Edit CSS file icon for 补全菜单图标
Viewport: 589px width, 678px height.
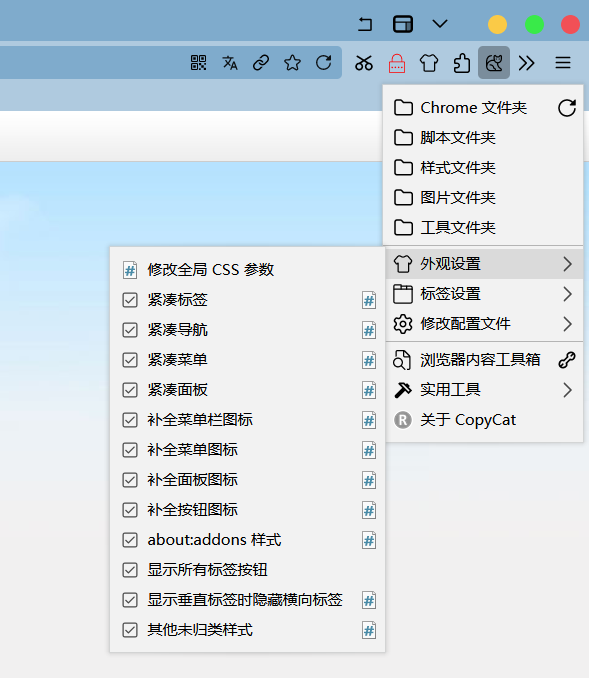[x=369, y=451]
